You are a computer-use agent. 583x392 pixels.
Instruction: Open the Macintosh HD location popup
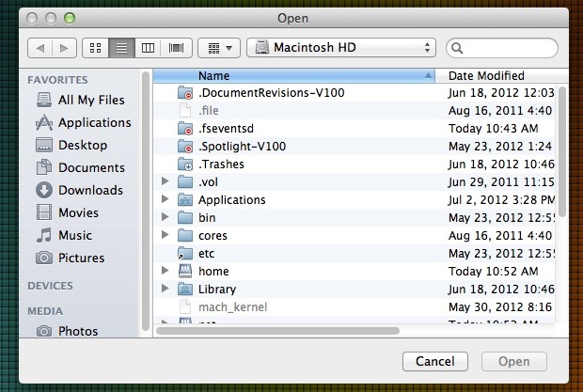[x=341, y=48]
